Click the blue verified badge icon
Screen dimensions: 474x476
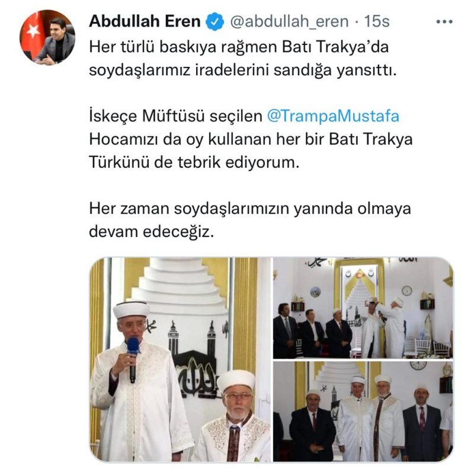(x=215, y=22)
